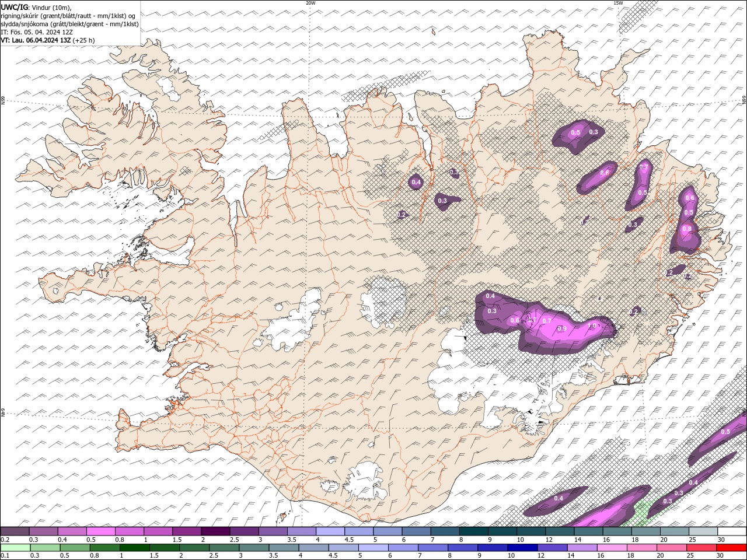
Task: Pick the darkest purple 2 snow legend swatch
Action: [215, 531]
